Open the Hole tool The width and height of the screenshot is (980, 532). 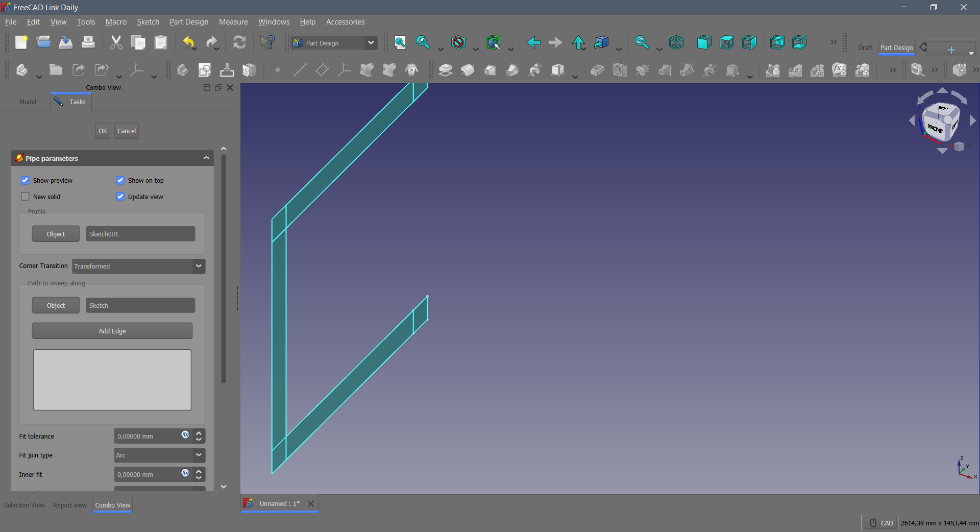[x=619, y=70]
